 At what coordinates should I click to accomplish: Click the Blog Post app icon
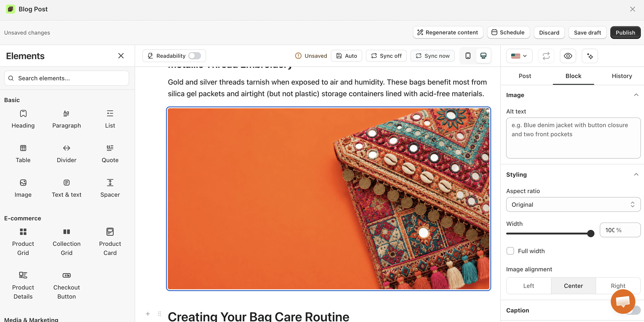pos(10,9)
